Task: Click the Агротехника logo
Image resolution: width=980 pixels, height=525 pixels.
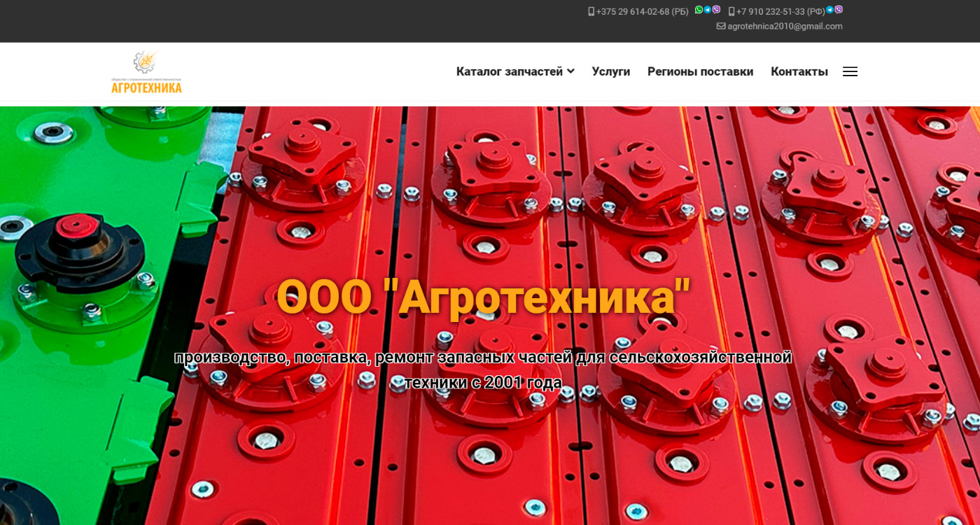Action: (146, 72)
